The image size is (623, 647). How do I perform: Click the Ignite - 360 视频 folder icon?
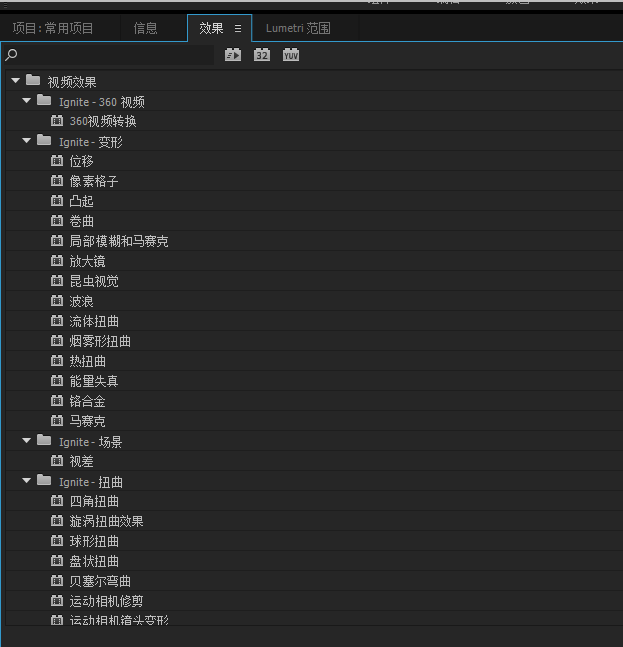click(x=44, y=100)
